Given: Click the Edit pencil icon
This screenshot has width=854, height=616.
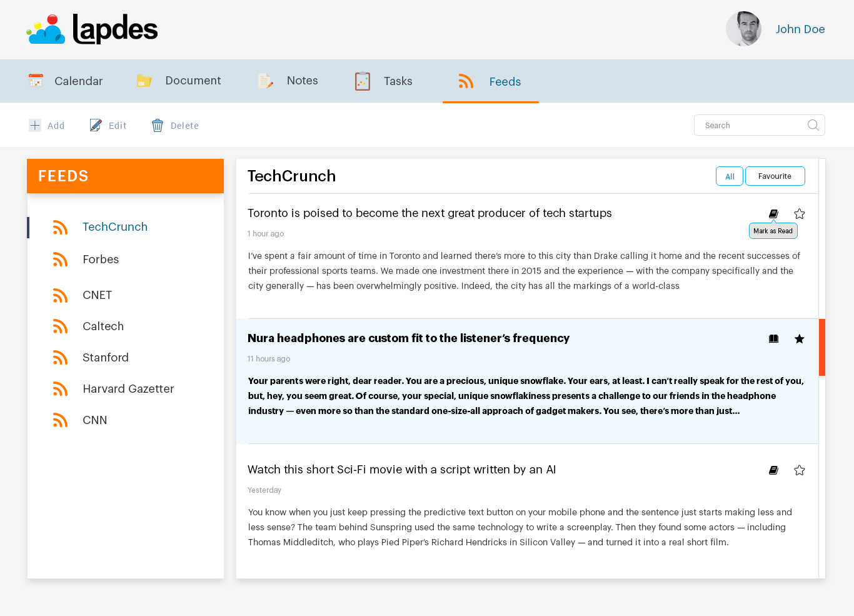Looking at the screenshot, I should click(96, 125).
